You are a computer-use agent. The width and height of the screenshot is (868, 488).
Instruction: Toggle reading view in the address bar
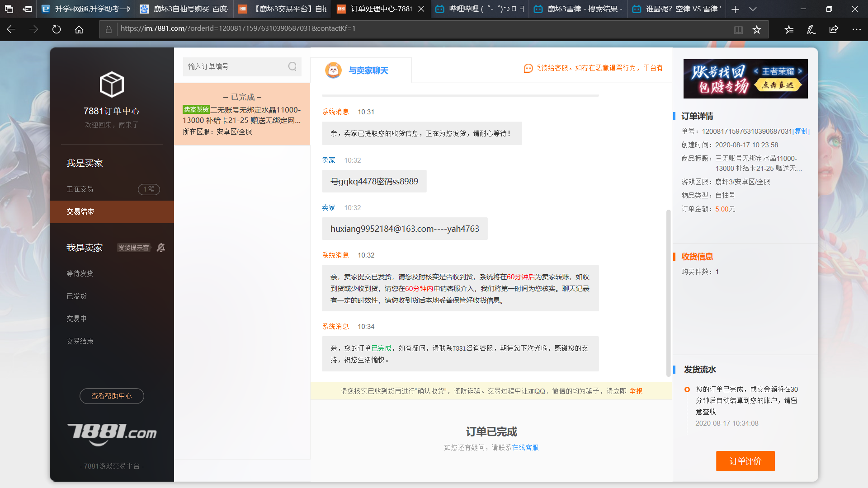(x=738, y=29)
